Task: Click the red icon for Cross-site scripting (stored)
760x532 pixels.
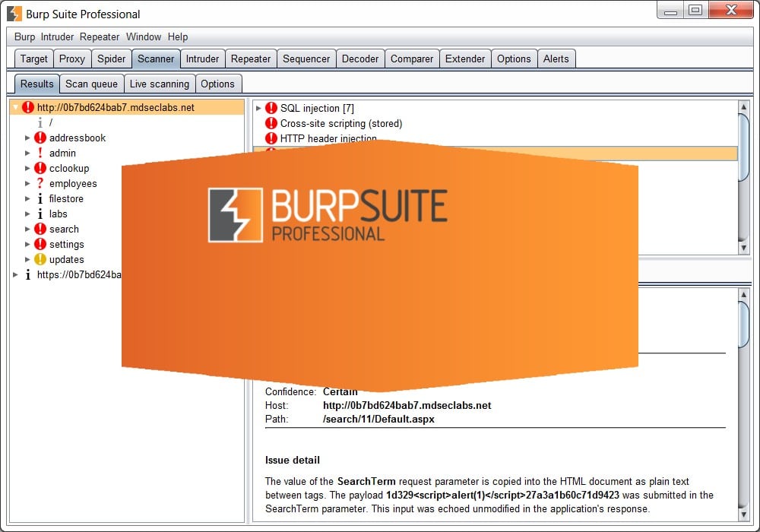Action: point(271,123)
